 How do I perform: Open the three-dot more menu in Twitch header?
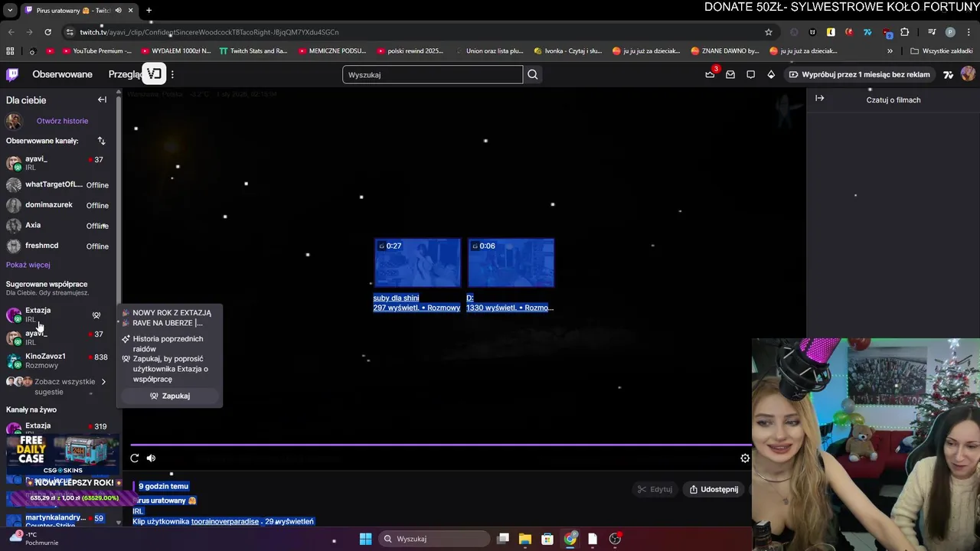172,74
